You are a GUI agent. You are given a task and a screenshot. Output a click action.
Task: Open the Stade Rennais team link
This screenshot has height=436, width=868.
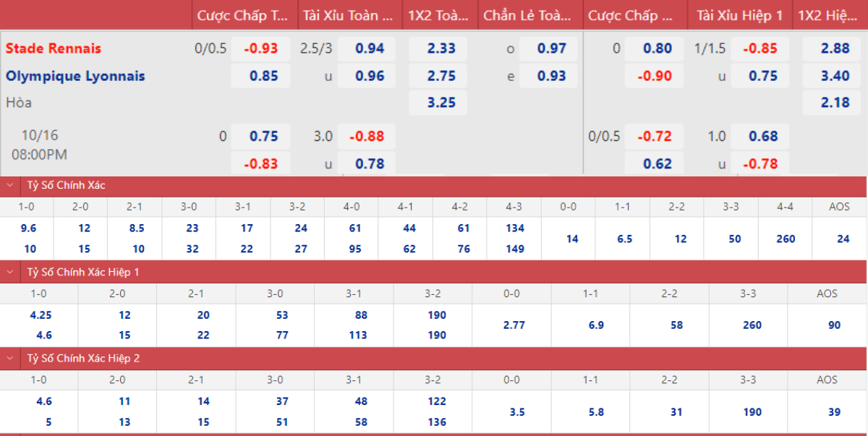pos(54,48)
